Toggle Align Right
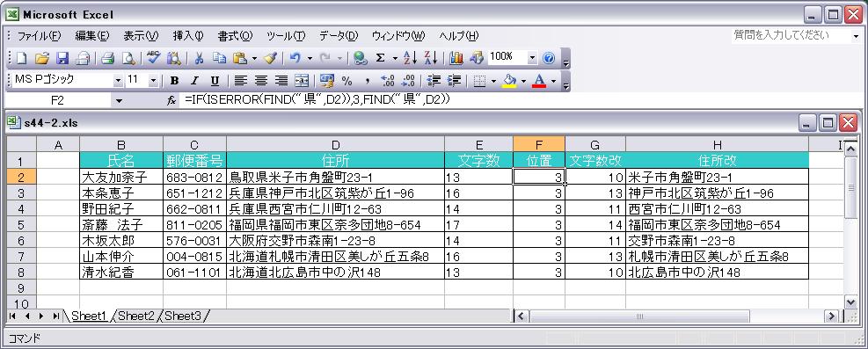This screenshot has width=868, height=349. 281,81
